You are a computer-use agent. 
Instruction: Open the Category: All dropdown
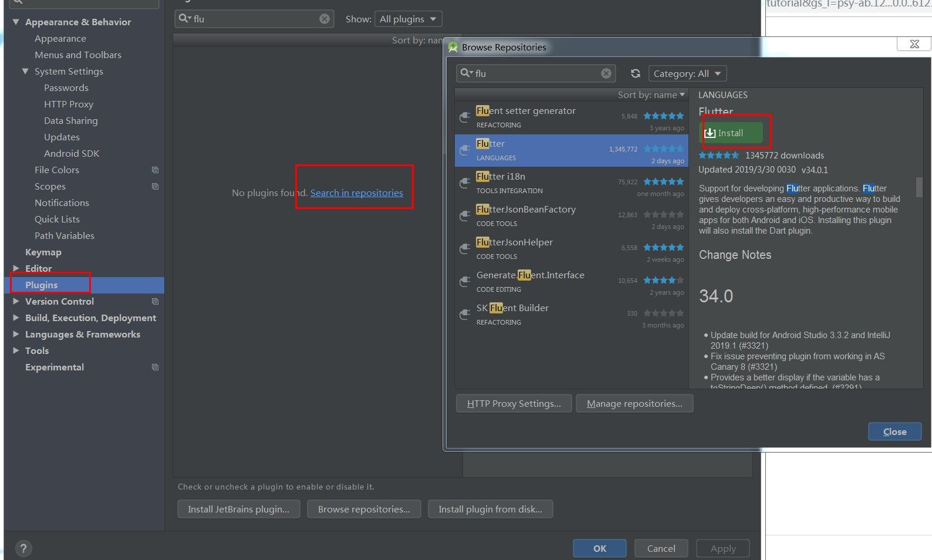tap(687, 73)
